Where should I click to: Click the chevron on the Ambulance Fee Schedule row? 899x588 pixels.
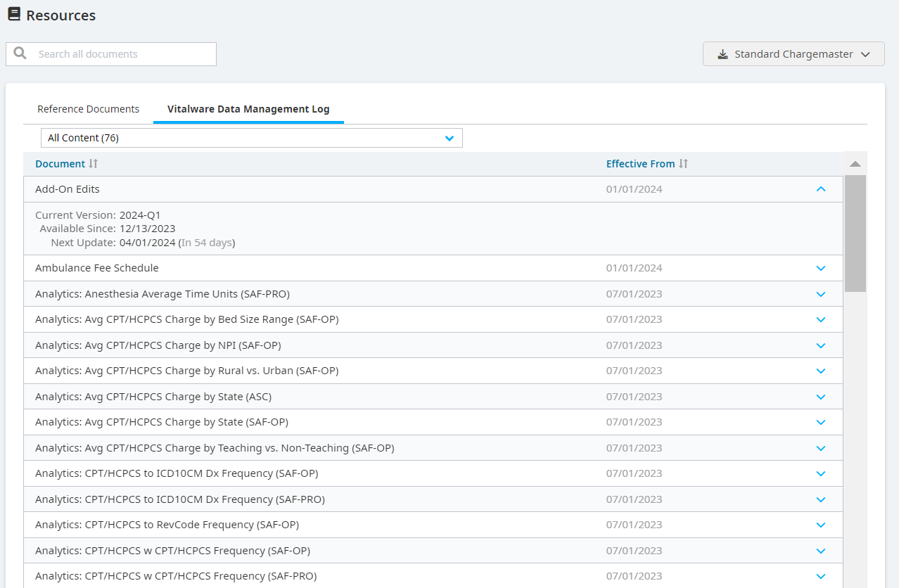pos(820,268)
